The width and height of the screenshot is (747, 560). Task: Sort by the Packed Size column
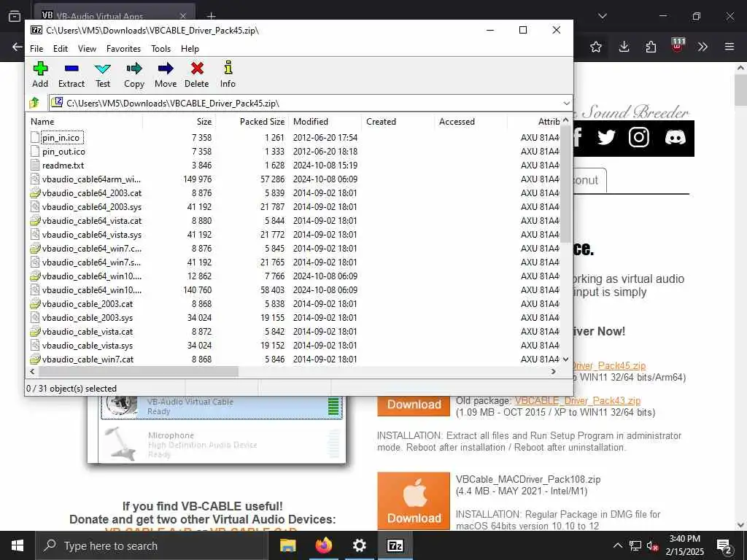(x=252, y=122)
